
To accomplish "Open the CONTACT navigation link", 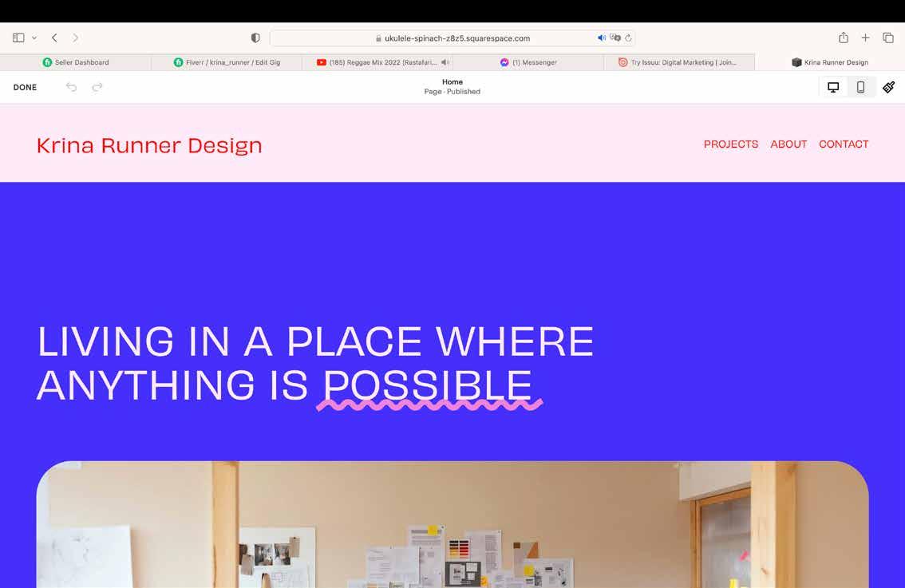I will pyautogui.click(x=844, y=144).
